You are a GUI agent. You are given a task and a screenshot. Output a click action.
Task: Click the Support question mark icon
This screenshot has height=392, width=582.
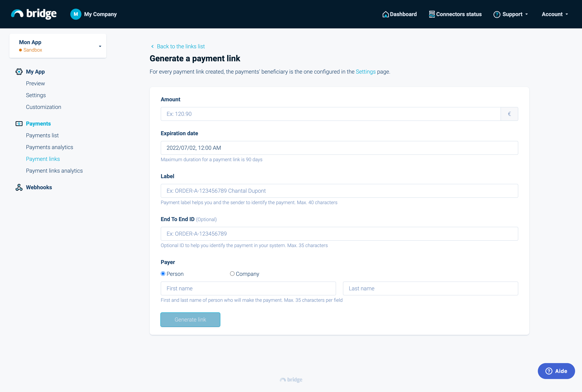pos(497,15)
